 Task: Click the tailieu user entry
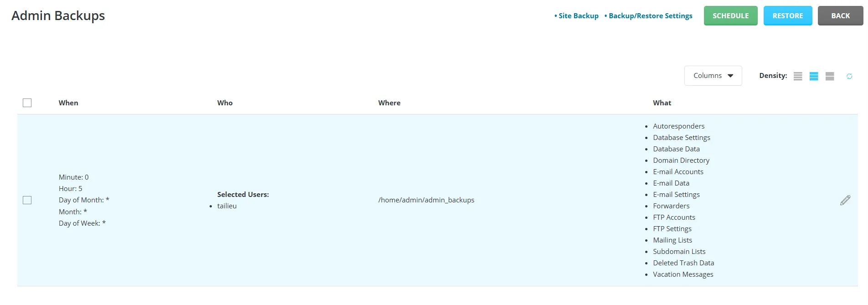pyautogui.click(x=227, y=206)
